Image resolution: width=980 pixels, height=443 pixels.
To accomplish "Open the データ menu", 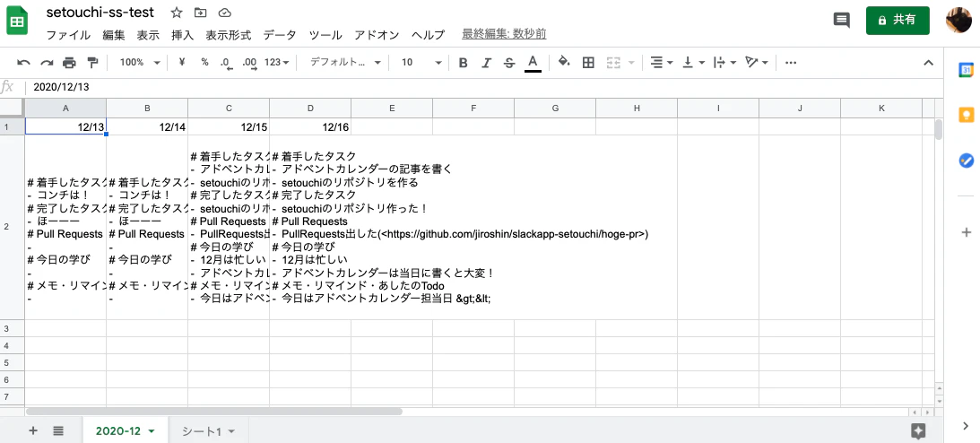I will coord(280,35).
